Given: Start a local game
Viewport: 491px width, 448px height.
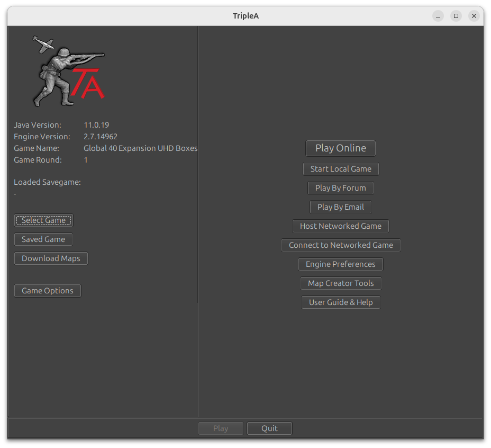Looking at the screenshot, I should tap(340, 169).
